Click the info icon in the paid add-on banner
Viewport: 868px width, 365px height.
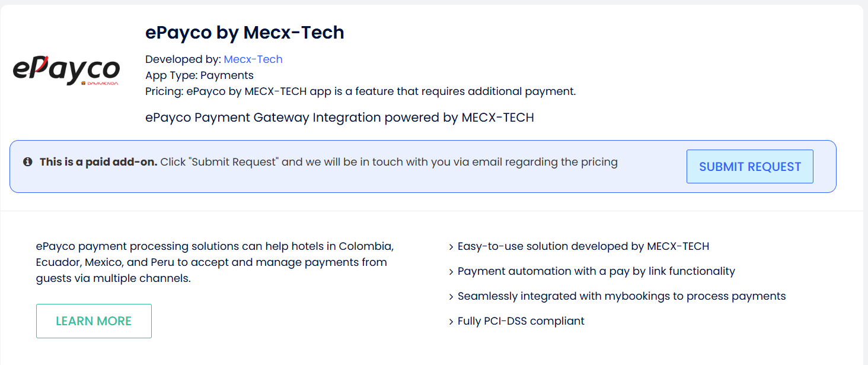click(27, 162)
